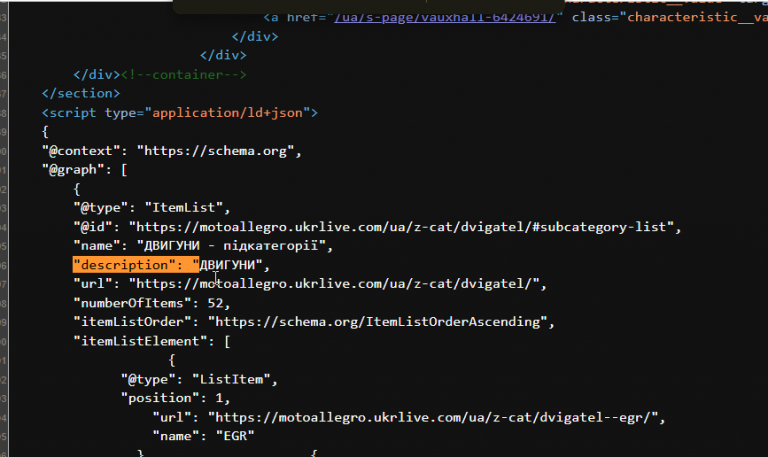Select the "itemListOrder" key
The height and width of the screenshot is (457, 768).
[x=136, y=322]
